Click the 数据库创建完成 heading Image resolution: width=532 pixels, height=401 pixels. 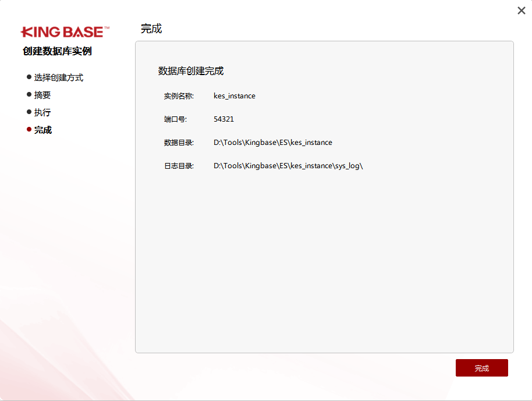pos(191,71)
